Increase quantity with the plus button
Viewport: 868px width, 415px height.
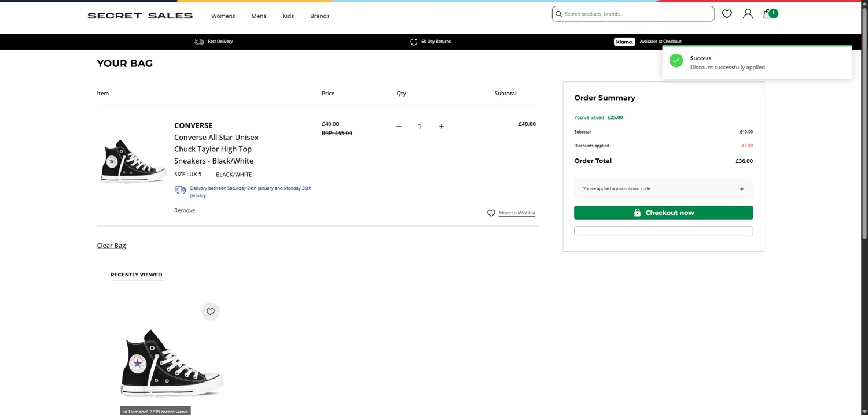click(441, 127)
